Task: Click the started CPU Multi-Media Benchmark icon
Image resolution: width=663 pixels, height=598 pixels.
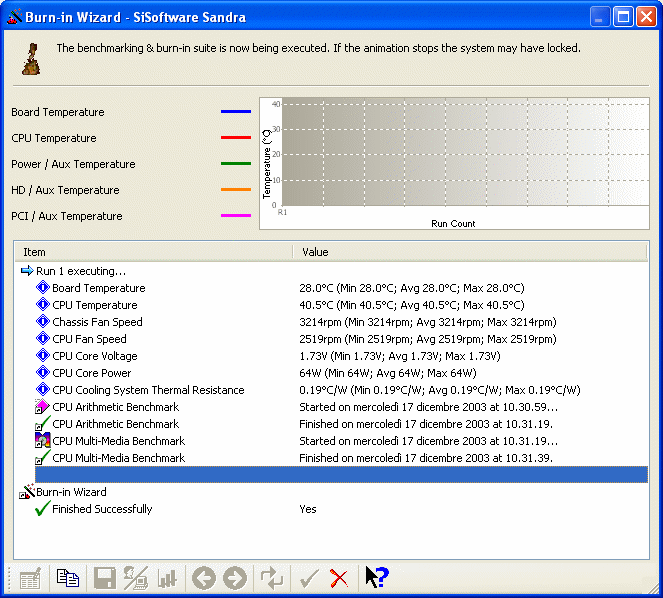Action: click(42, 440)
